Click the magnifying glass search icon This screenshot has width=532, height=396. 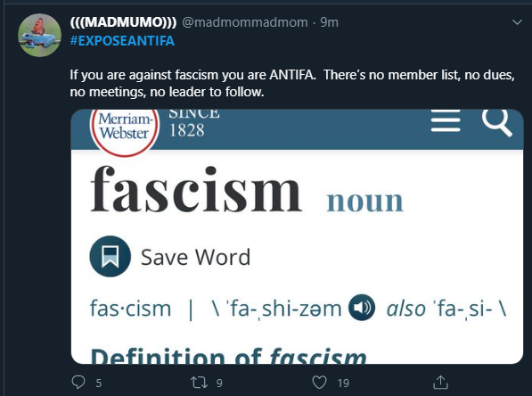(497, 122)
